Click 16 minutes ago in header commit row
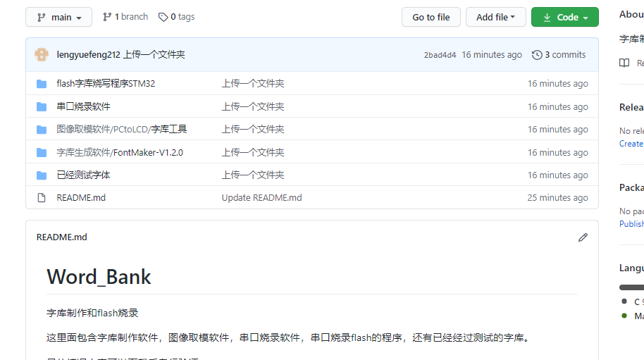644x360 pixels. point(492,54)
